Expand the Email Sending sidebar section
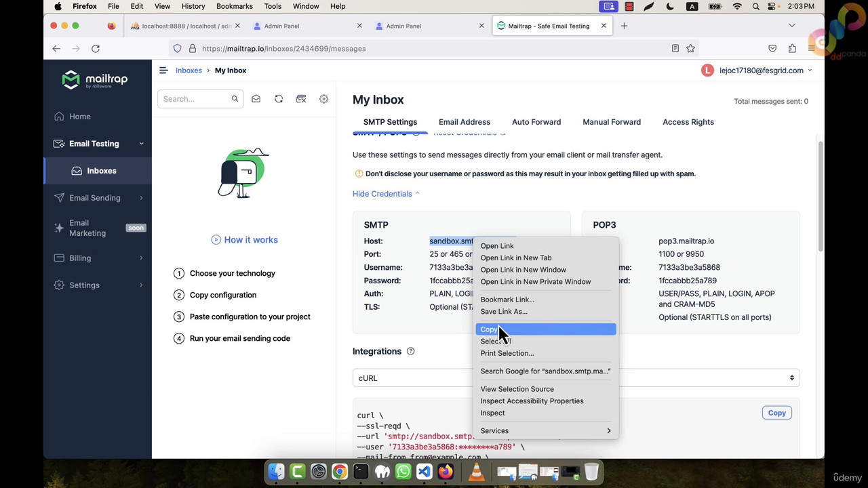This screenshot has height=488, width=868. 141,198
